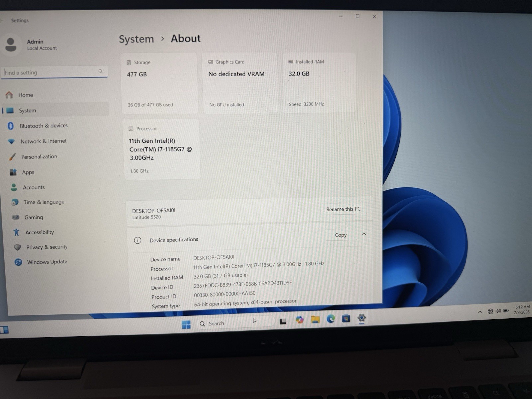Click the search magnifier in Find a setting
This screenshot has height=399, width=532.
[x=100, y=71]
